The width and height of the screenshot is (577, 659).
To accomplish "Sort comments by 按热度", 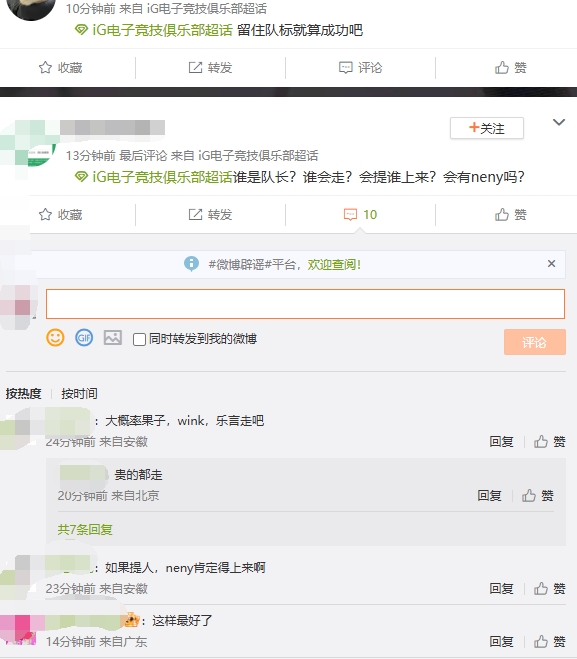I will 24,394.
